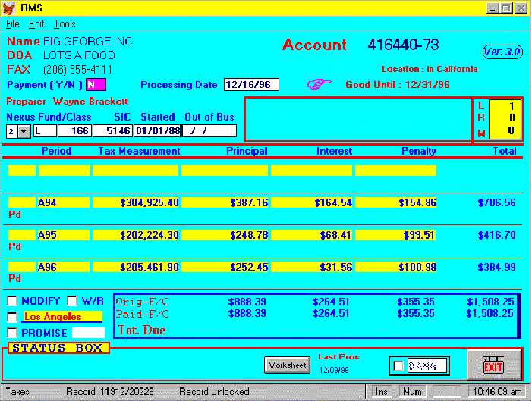
Task: Toggle the DANA checkbox
Action: (x=399, y=366)
